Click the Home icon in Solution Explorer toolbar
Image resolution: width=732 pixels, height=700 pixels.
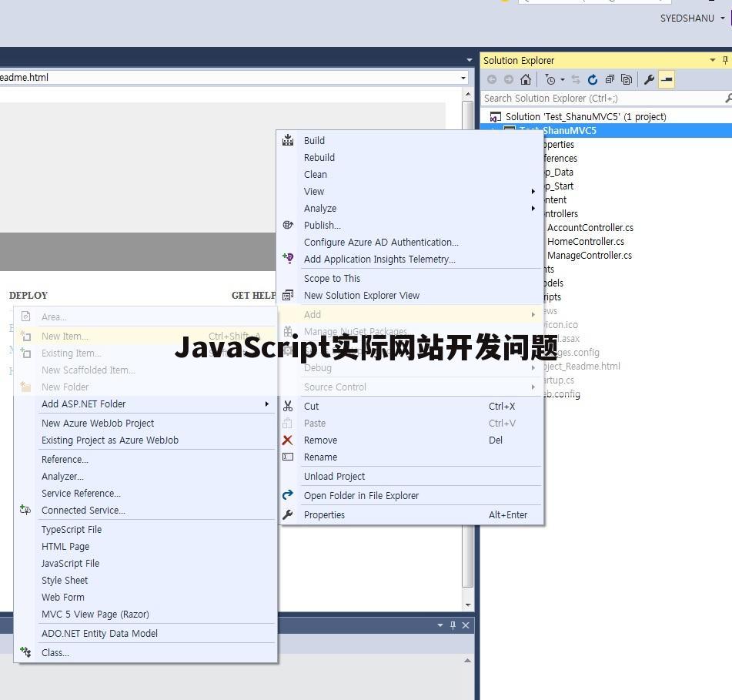tap(526, 79)
